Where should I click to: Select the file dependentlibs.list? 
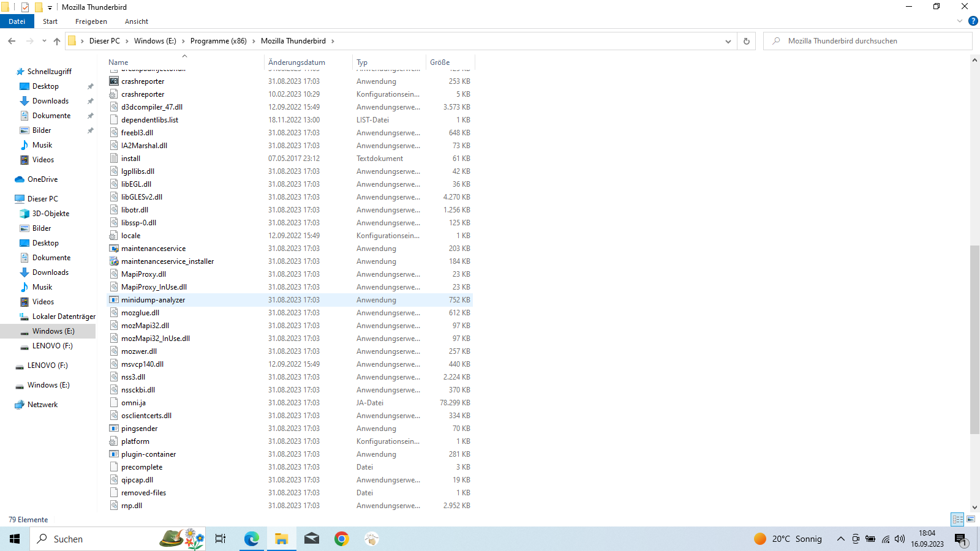coord(150,120)
